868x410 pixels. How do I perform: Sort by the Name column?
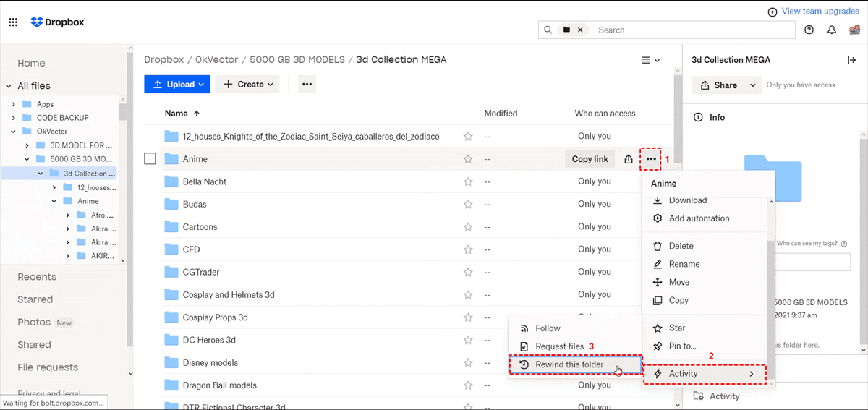click(182, 114)
